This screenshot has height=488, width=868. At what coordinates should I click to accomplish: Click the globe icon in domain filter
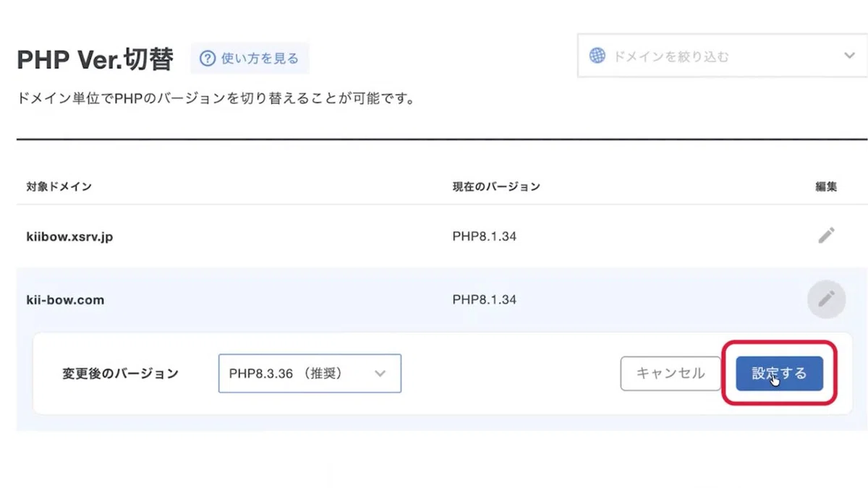[x=597, y=56]
